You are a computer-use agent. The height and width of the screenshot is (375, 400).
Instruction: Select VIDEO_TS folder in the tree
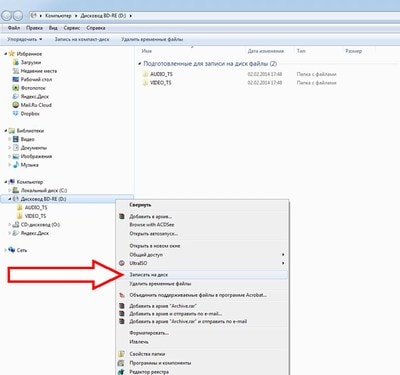point(36,216)
